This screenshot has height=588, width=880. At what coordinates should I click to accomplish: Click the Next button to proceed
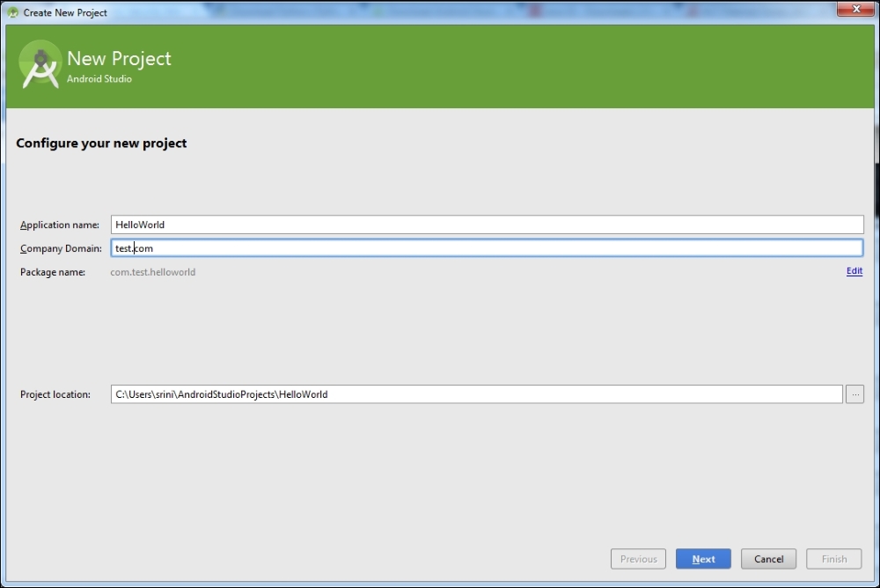coord(703,559)
